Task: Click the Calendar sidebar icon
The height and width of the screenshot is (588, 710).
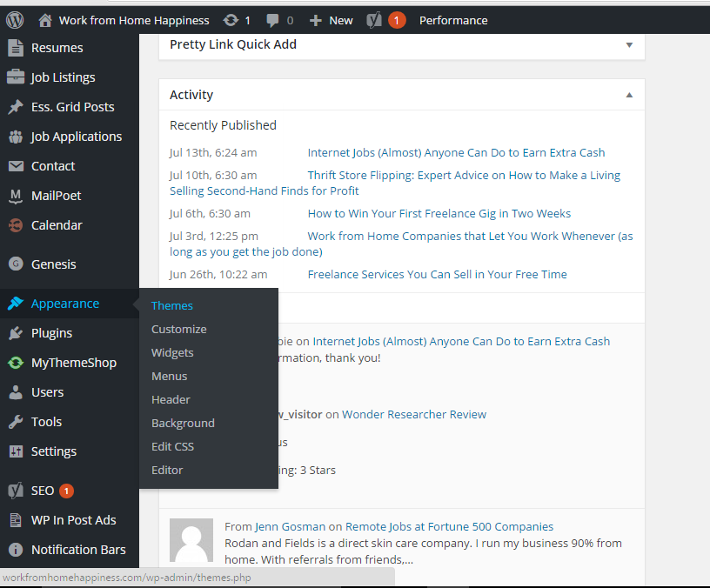Action: 16,225
